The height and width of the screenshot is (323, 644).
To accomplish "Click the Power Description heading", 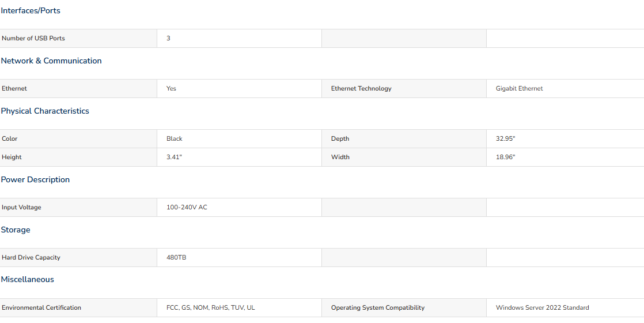I will coord(35,180).
